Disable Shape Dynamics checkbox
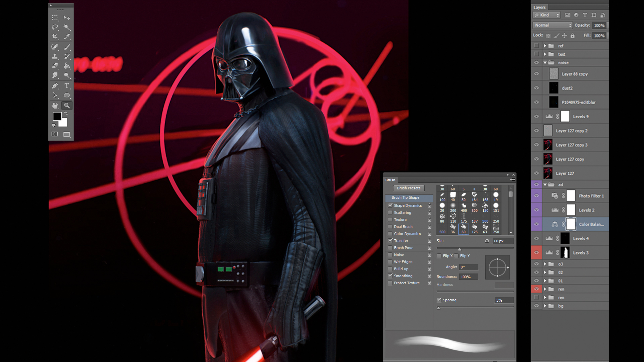The width and height of the screenshot is (644, 362). click(390, 205)
